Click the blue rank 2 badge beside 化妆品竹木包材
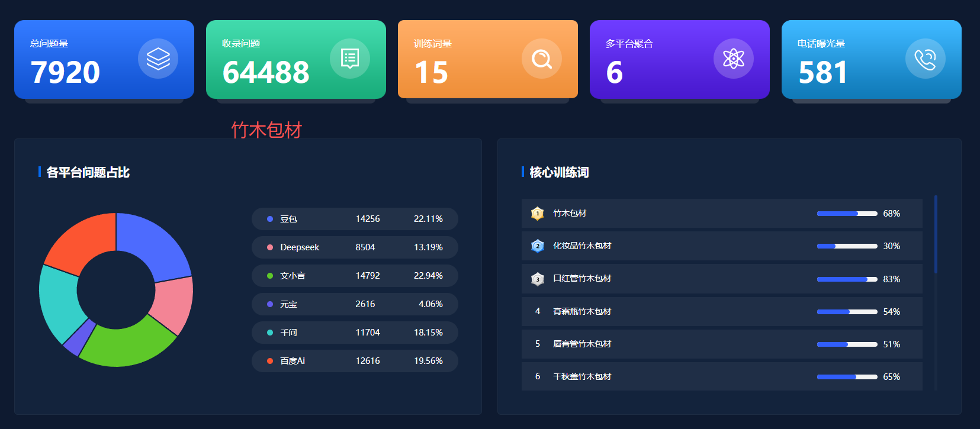980x429 pixels. point(537,246)
